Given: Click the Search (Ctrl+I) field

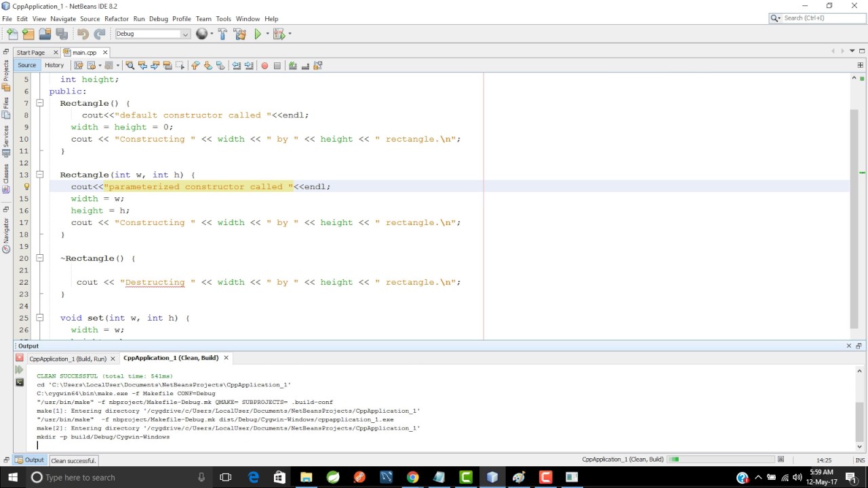Looking at the screenshot, I should tap(816, 18).
